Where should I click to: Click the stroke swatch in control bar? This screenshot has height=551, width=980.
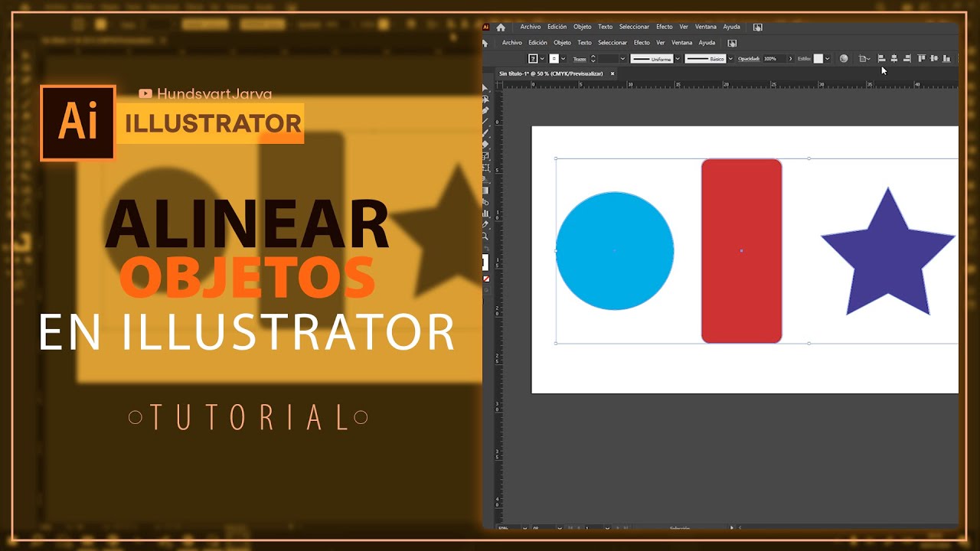[x=554, y=58]
